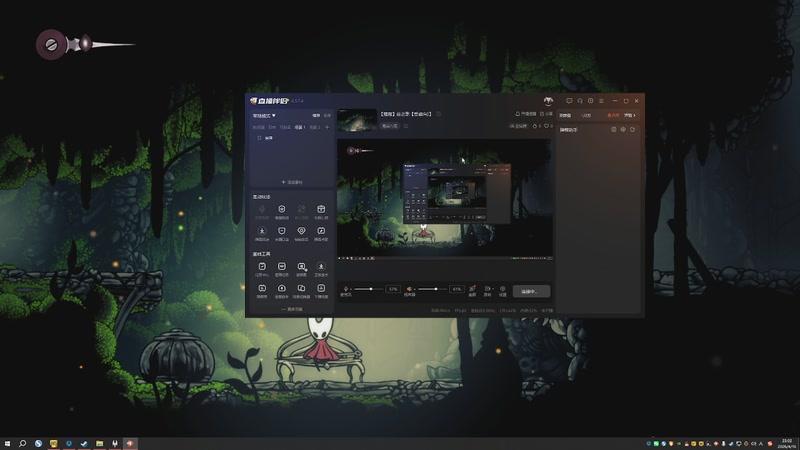This screenshot has height=450, width=800.
Task: Click the list icon in 弹幕助手 header
Action: click(614, 130)
